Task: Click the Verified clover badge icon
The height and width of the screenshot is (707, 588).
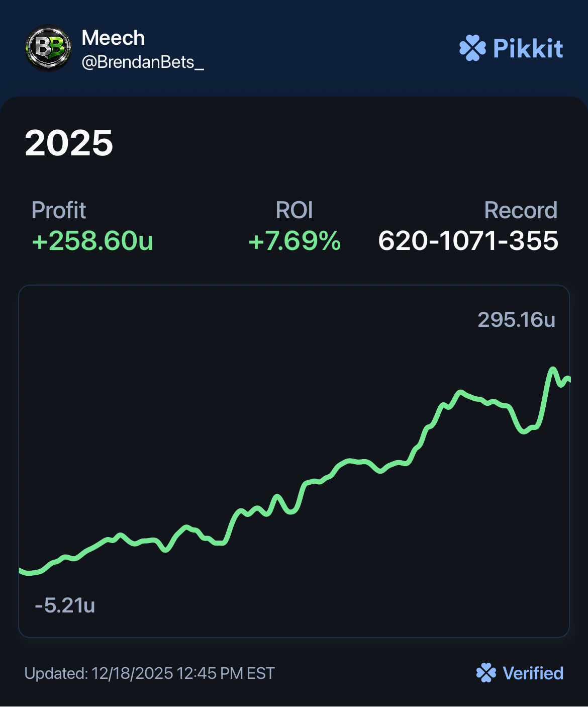Action: tap(486, 673)
